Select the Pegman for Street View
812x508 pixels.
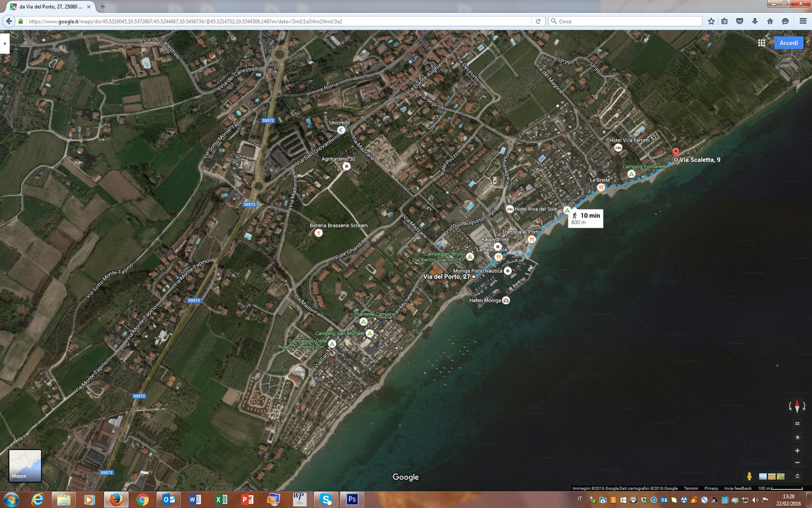[749, 476]
